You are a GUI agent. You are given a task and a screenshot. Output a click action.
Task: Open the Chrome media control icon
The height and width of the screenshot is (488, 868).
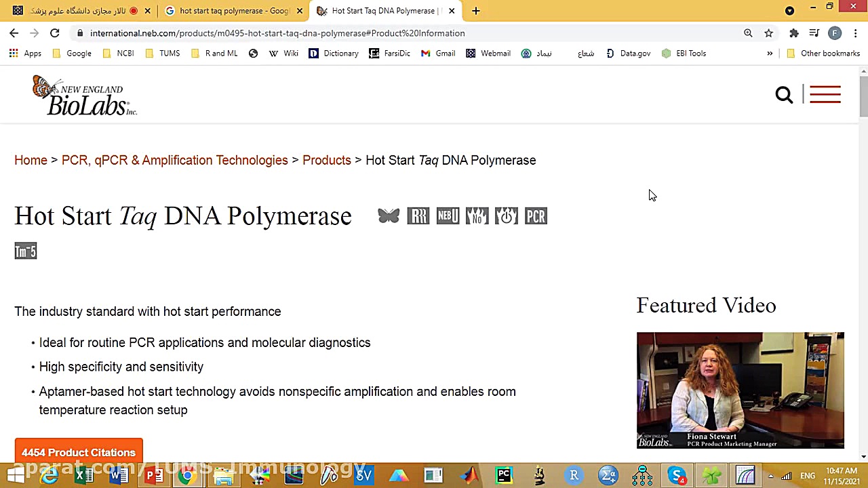click(x=814, y=33)
